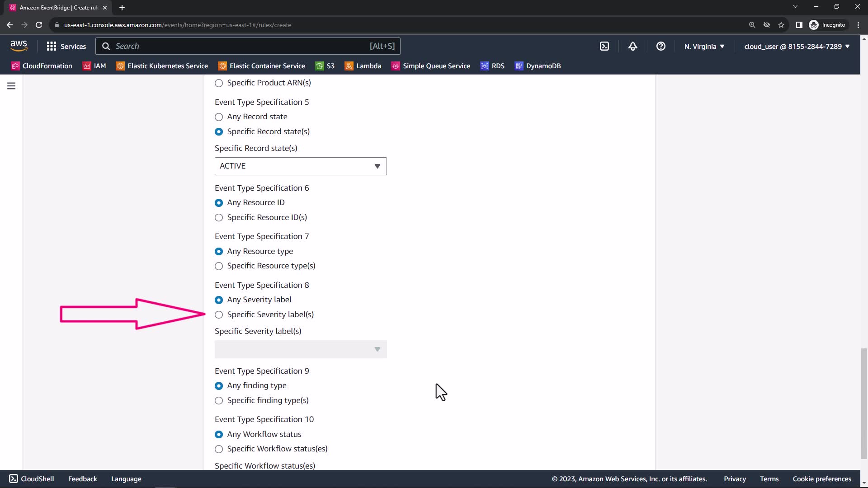The width and height of the screenshot is (868, 488).
Task: Click the AWS search input field
Action: [x=240, y=46]
